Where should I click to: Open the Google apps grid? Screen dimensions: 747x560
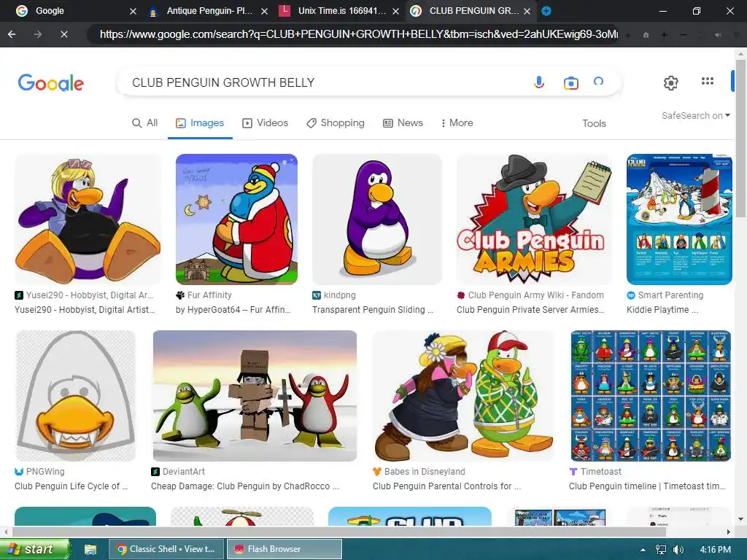(708, 82)
